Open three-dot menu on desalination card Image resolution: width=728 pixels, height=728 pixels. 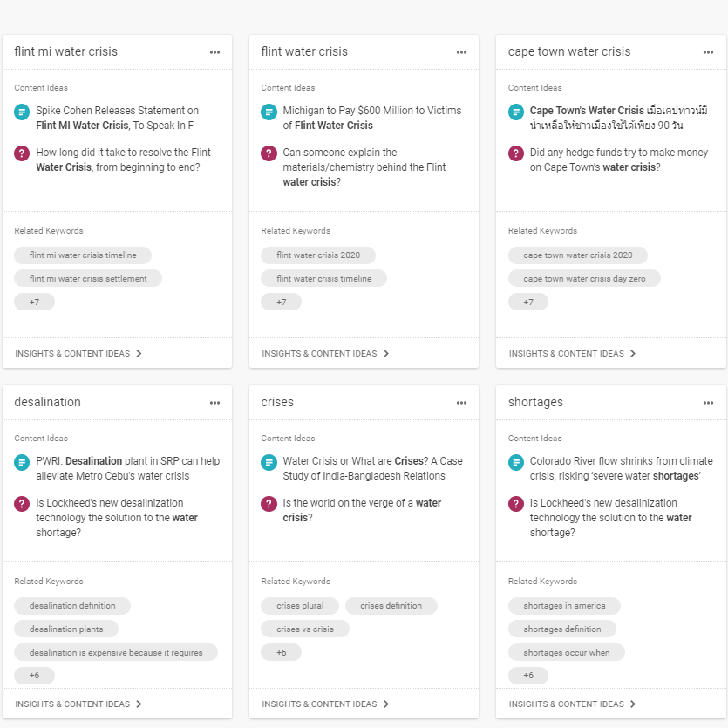(214, 403)
